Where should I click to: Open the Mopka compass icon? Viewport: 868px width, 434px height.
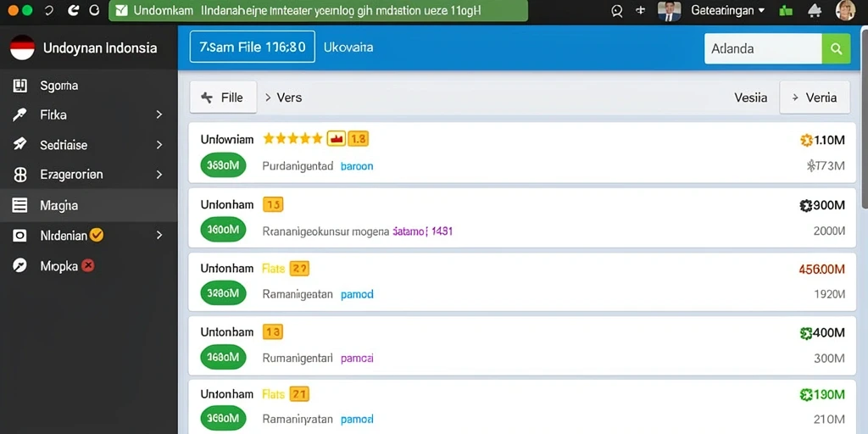19,265
